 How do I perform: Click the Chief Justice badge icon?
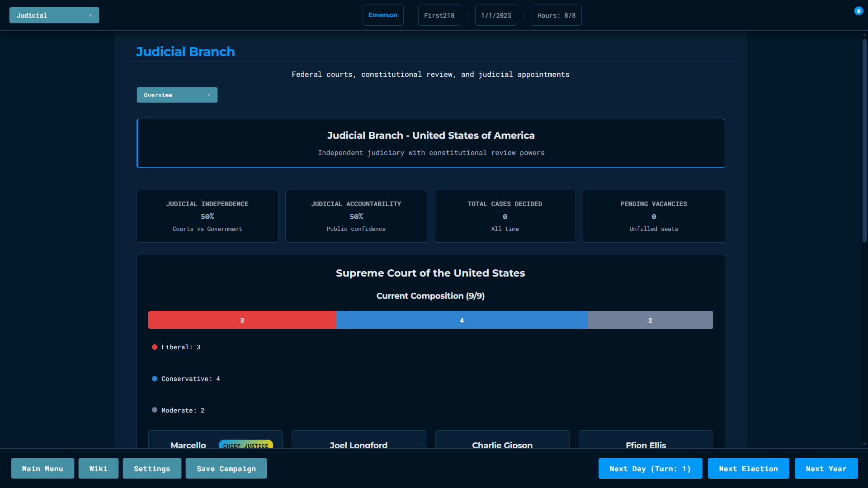pos(245,445)
